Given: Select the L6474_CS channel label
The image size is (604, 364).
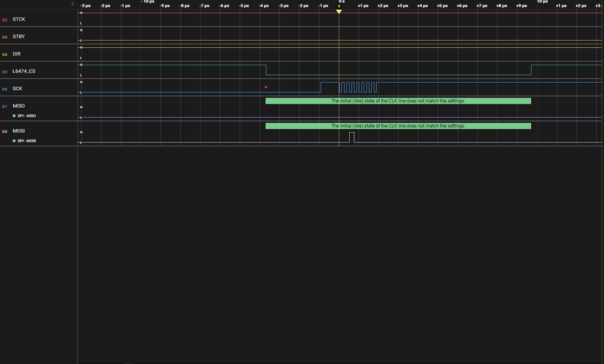Looking at the screenshot, I should coord(24,71).
